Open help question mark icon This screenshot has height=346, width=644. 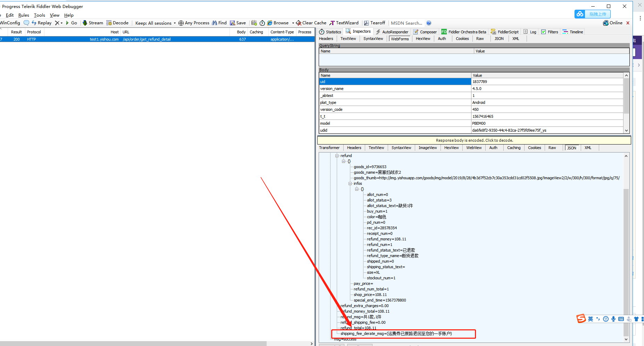(x=429, y=23)
